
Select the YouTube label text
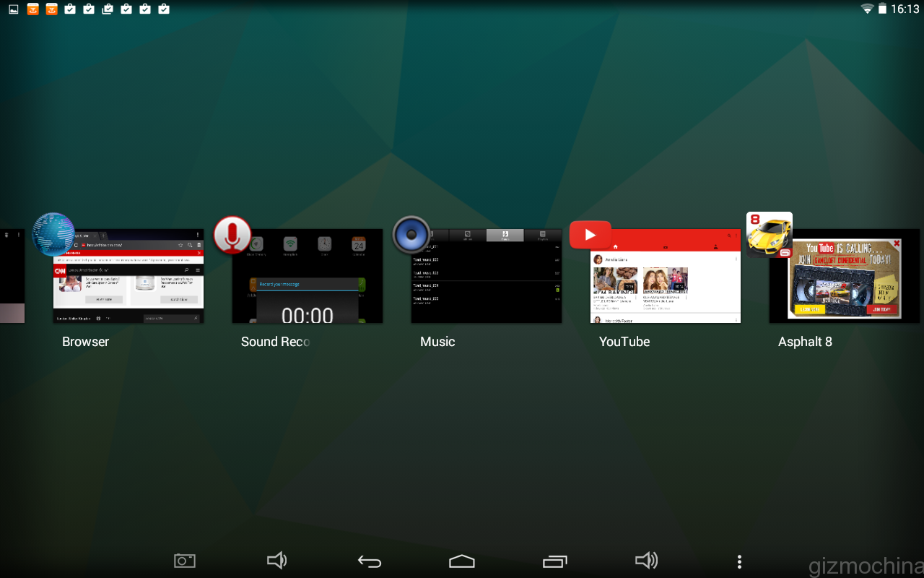coord(624,342)
